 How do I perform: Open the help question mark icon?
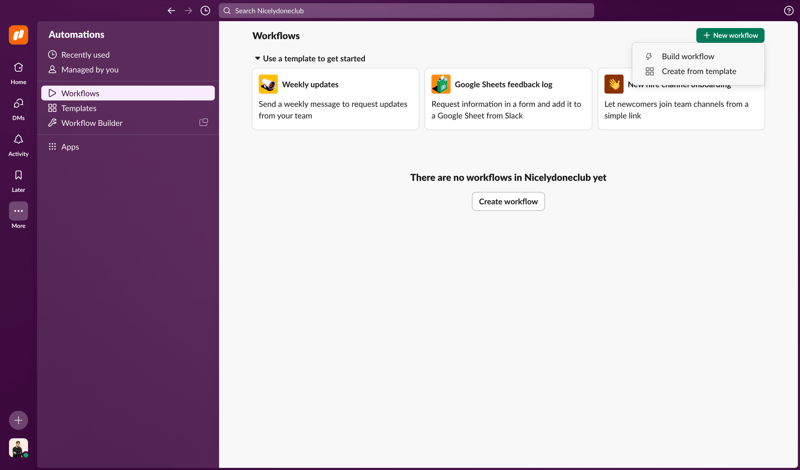tap(788, 11)
